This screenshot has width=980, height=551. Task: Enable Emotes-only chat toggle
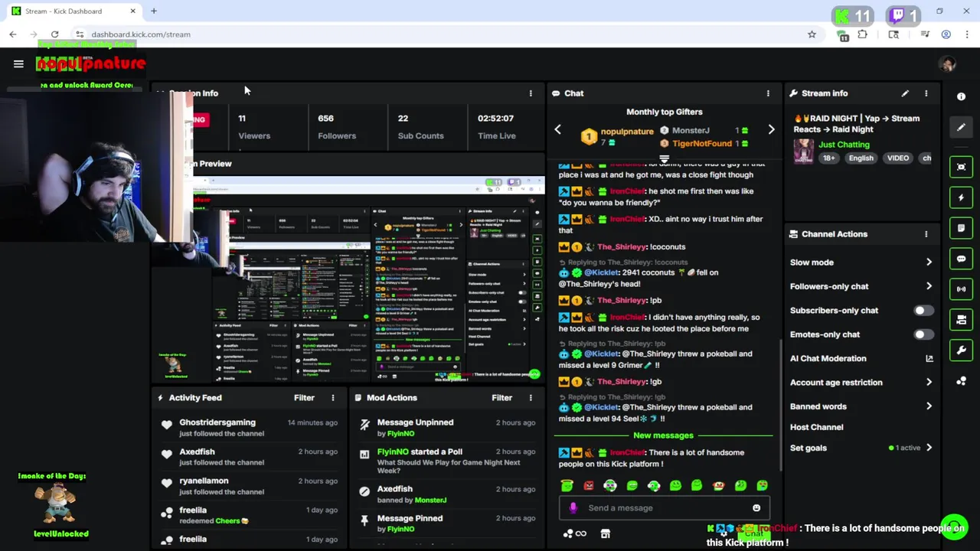(x=924, y=334)
